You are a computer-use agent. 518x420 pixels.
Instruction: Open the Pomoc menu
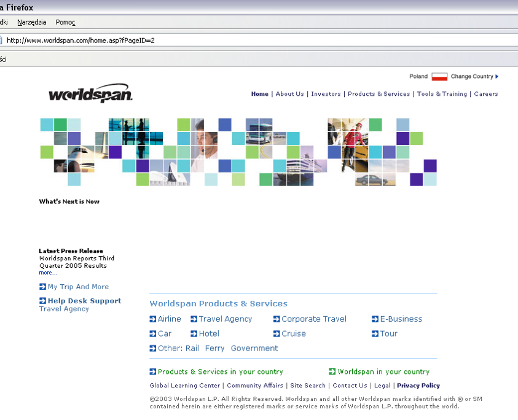pyautogui.click(x=65, y=22)
